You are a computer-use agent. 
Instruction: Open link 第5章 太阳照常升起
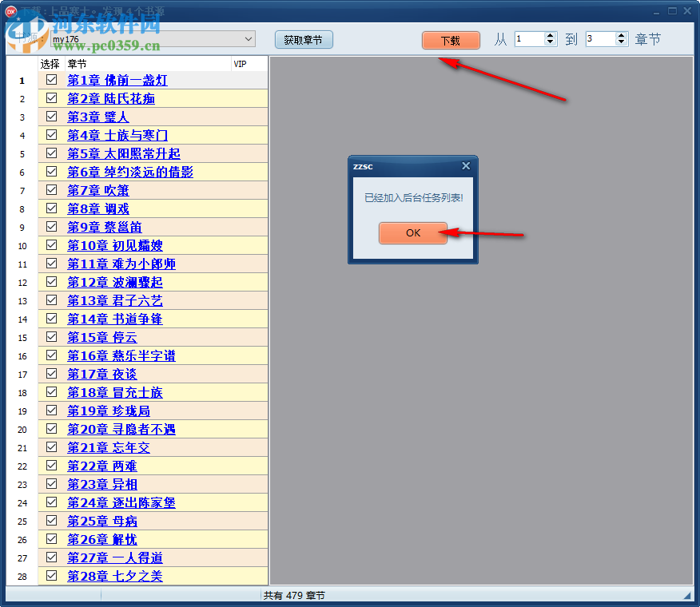click(x=124, y=154)
